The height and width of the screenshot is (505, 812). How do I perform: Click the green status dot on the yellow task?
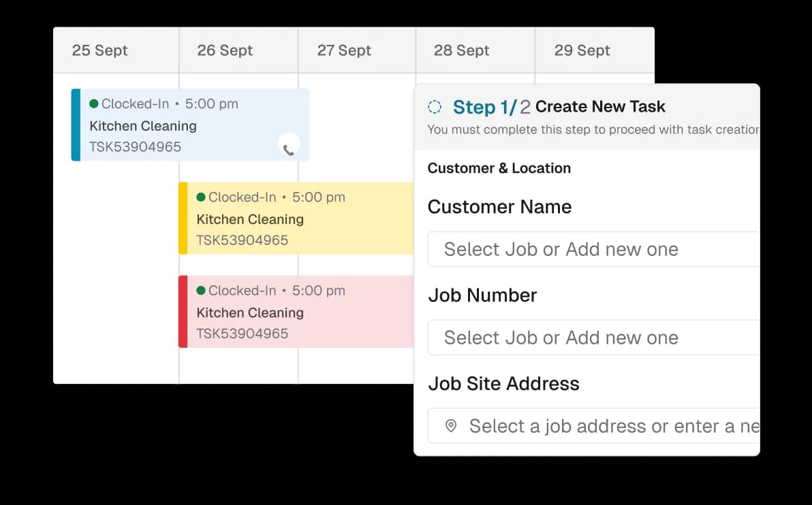(202, 197)
